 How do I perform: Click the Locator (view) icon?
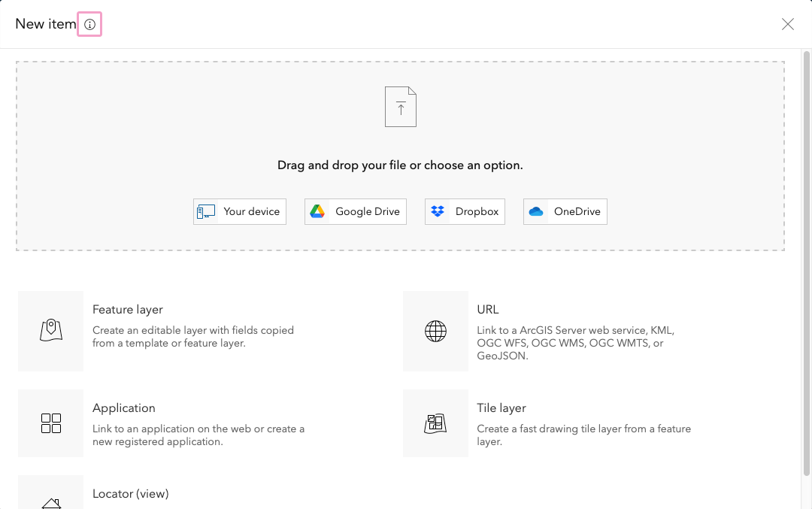[x=51, y=503]
